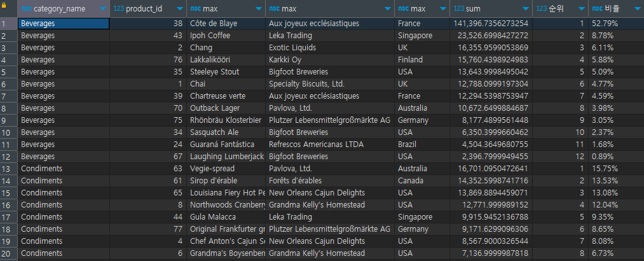Select cell Rhönbräu Klosterbier
Image resolution: width=644 pixels, height=261 pixels.
pyautogui.click(x=226, y=120)
